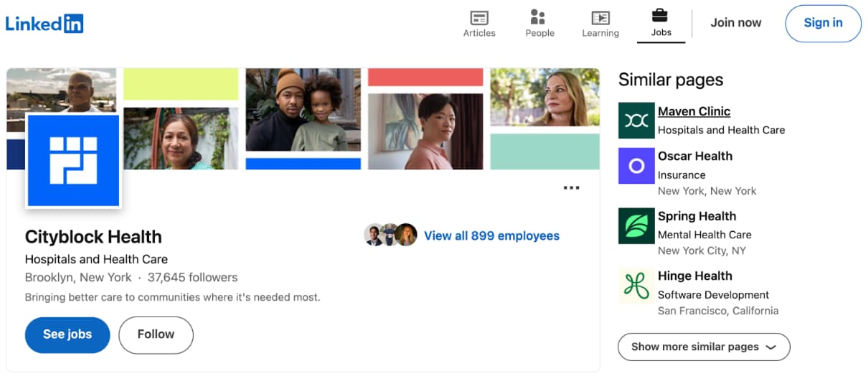
Task: Click the Mental Health Care text
Action: 704,235
